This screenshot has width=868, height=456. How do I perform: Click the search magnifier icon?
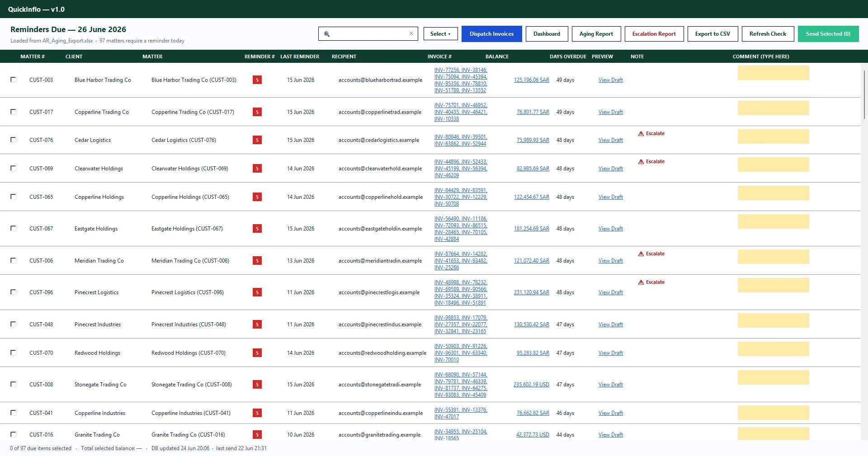[x=327, y=34]
